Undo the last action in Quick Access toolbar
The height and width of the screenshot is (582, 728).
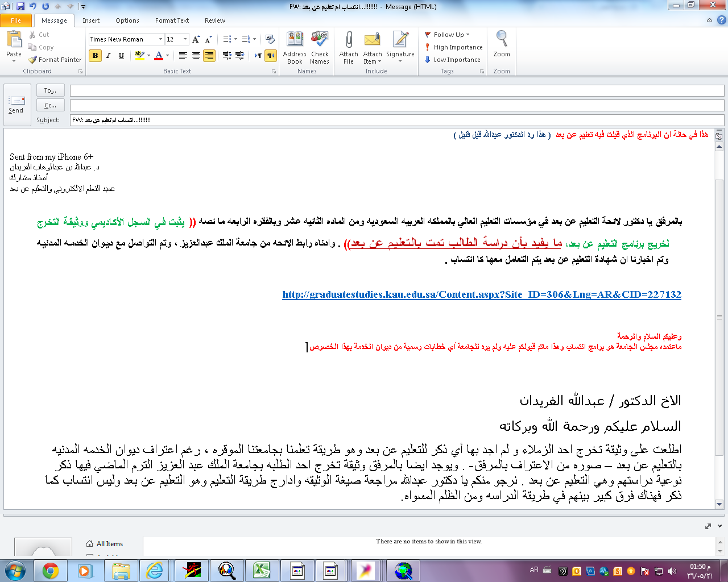pos(32,6)
